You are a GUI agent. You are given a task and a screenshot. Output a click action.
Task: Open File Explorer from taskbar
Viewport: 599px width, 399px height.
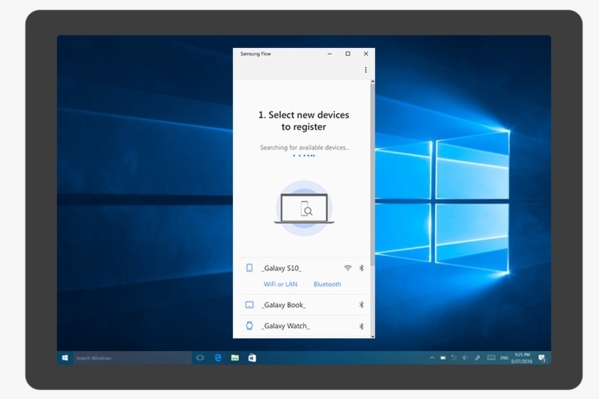pos(235,358)
